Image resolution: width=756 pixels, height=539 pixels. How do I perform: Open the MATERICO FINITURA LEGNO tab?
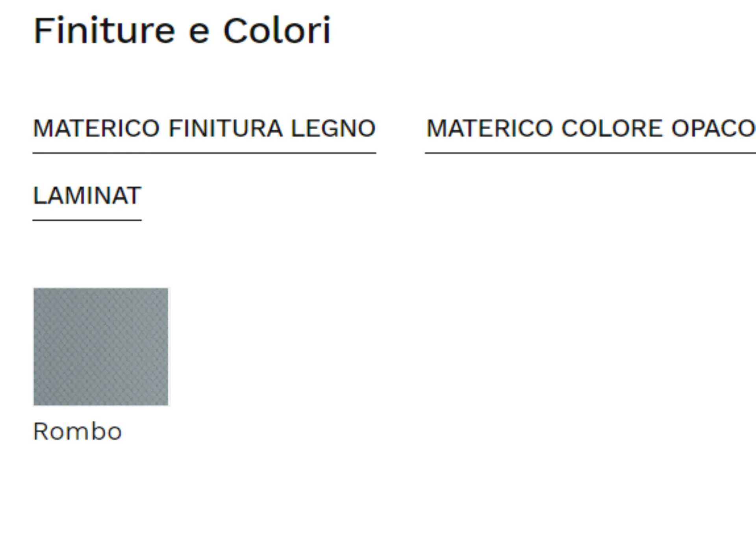(x=204, y=128)
